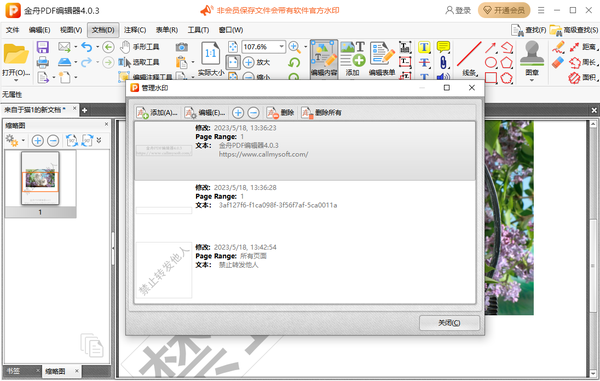The image size is (600, 381).
Task: Click the Save floppy disk icon
Action: 43,47
